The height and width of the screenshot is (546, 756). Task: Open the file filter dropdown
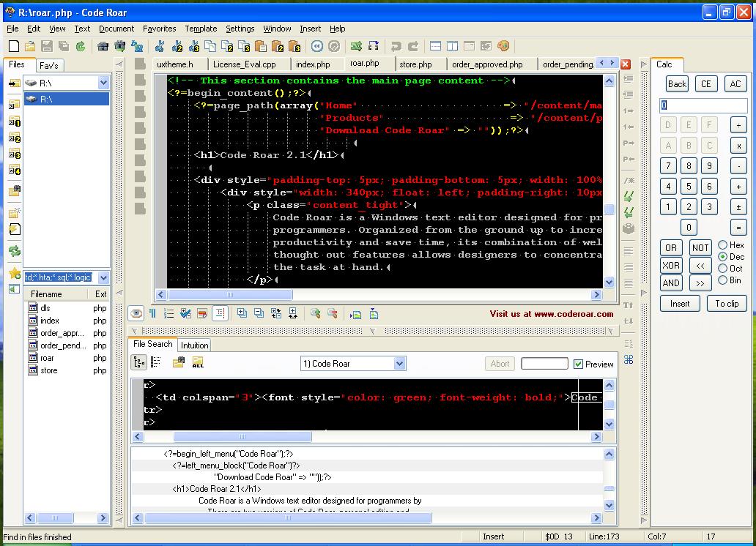point(104,277)
